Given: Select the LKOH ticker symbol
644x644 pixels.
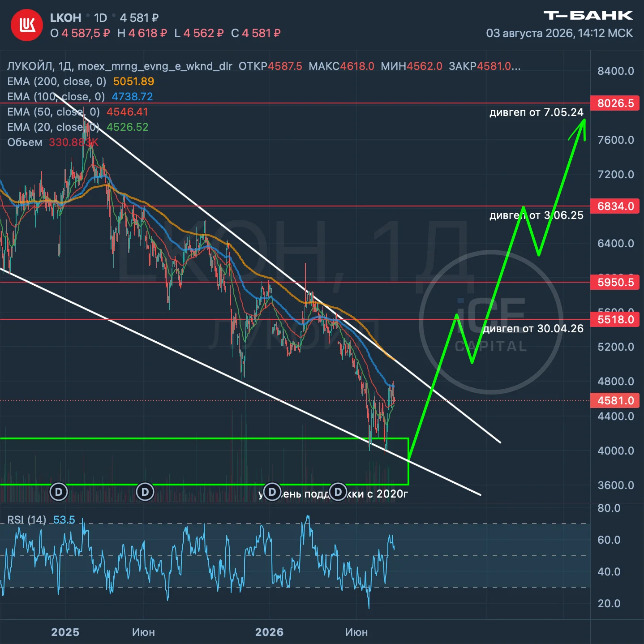Looking at the screenshot, I should coord(65,18).
